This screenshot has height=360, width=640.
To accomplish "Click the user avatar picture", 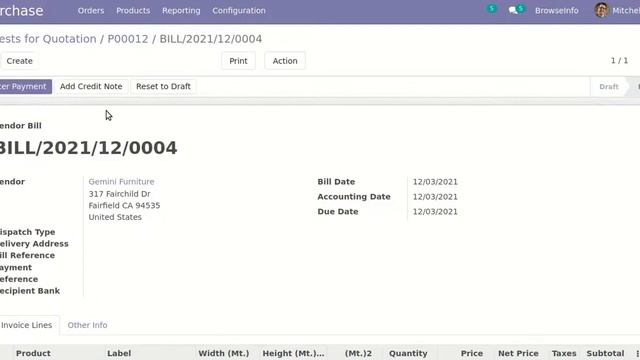I will pyautogui.click(x=601, y=10).
